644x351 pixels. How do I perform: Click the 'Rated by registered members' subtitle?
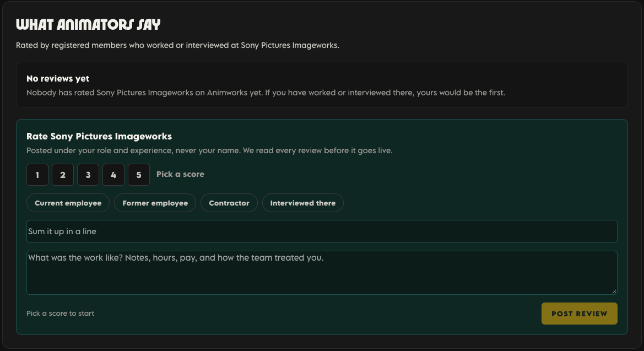click(x=178, y=45)
